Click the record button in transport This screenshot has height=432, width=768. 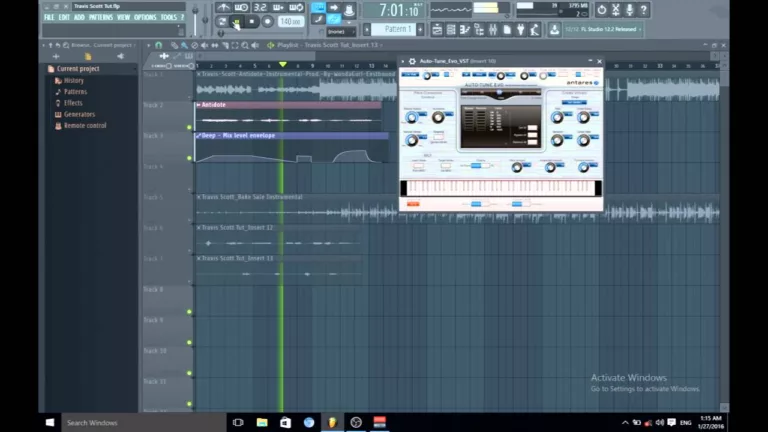(x=267, y=22)
